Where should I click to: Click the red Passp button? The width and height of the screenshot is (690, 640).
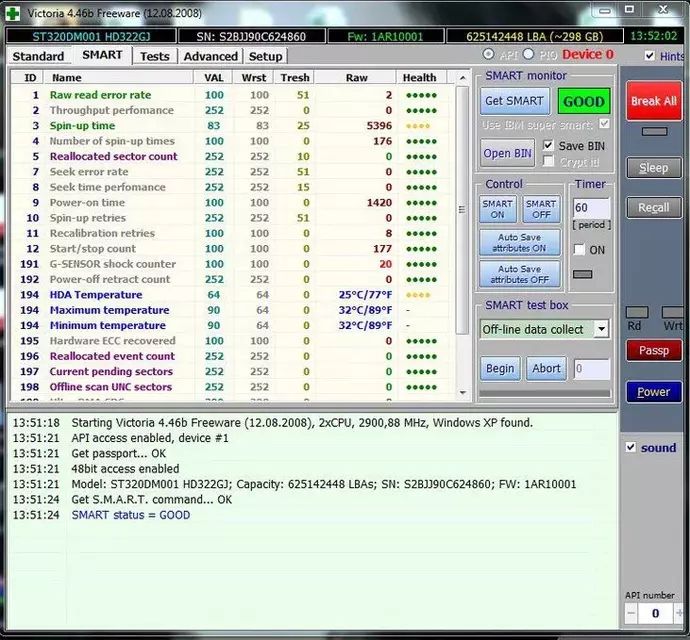654,350
